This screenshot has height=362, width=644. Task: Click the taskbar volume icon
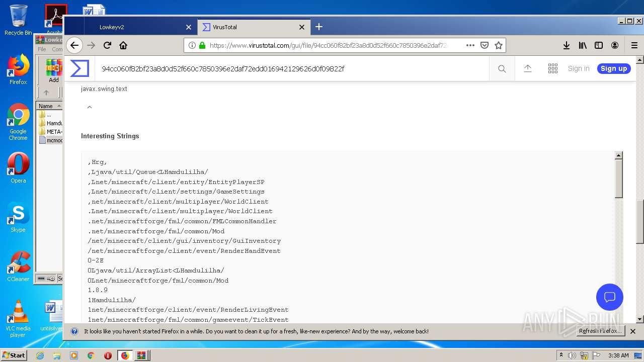tap(572, 355)
